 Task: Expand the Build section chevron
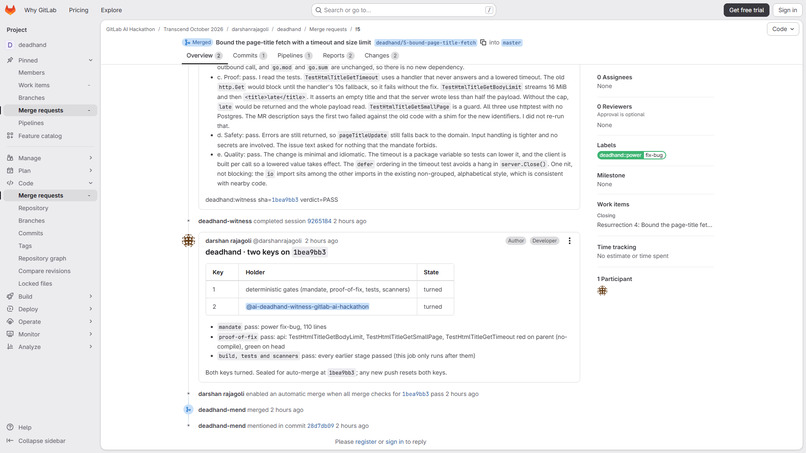pyautogui.click(x=90, y=296)
